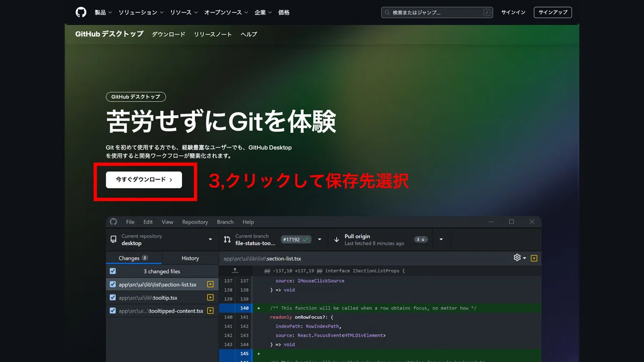Click the repository computer icon beside Current repository

(113, 239)
